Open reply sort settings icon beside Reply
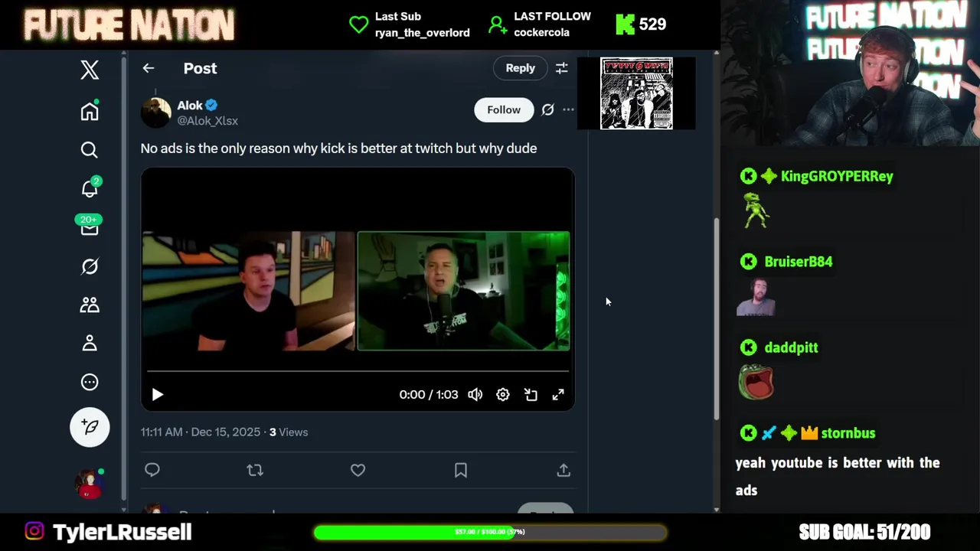Image resolution: width=980 pixels, height=551 pixels. [x=561, y=68]
